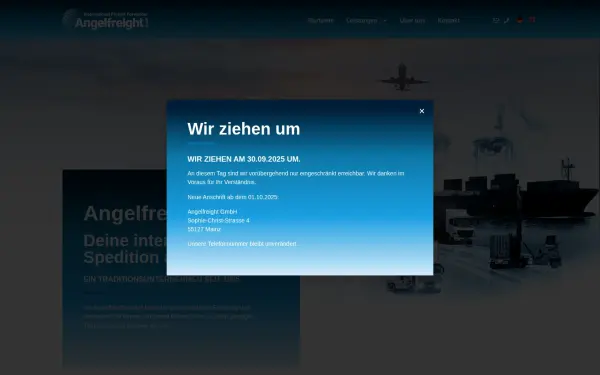This screenshot has height=375, width=600.
Task: Expand the Leistungen dropdown arrow
Action: (385, 21)
